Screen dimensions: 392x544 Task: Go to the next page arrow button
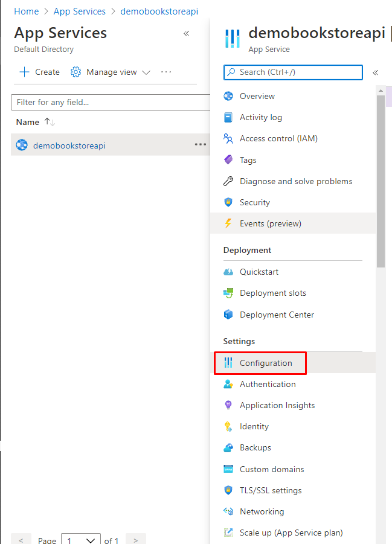tap(136, 540)
